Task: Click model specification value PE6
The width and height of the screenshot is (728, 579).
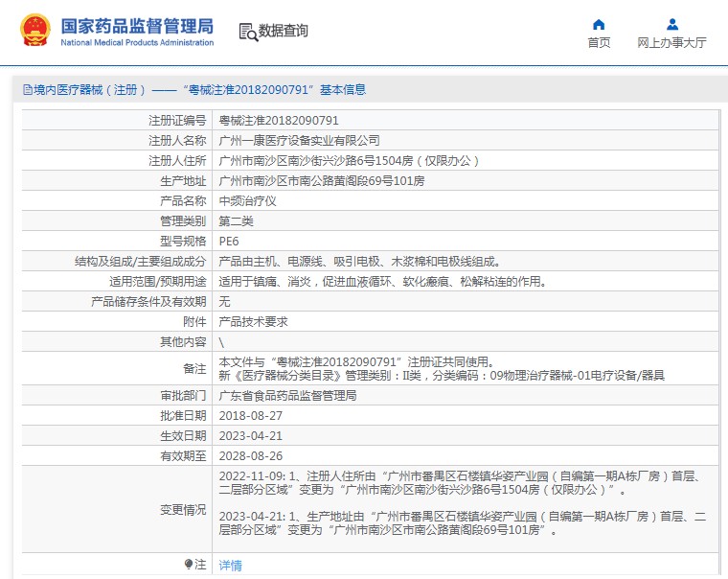Action: [x=229, y=241]
